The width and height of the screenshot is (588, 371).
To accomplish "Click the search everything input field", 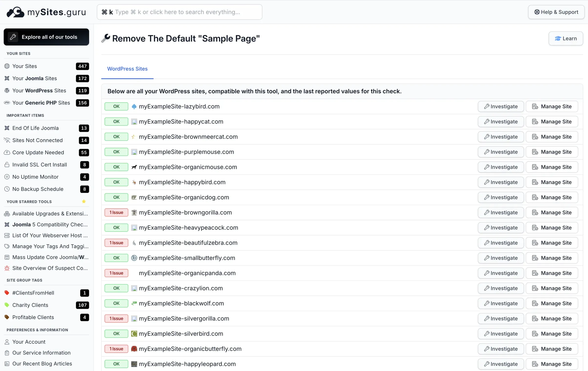I will click(179, 12).
